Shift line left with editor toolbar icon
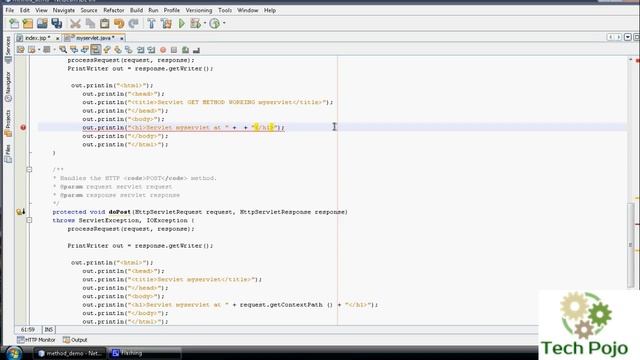Viewport: 640px width, 360px height. point(140,50)
